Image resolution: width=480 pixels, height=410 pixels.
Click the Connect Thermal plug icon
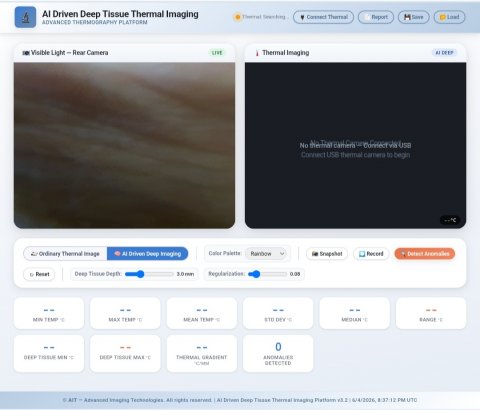pyautogui.click(x=302, y=17)
